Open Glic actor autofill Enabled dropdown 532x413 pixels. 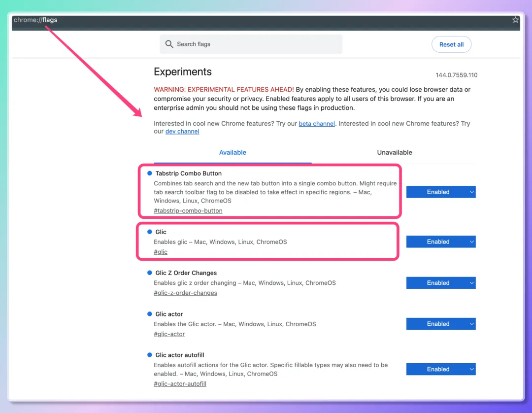[x=440, y=369]
